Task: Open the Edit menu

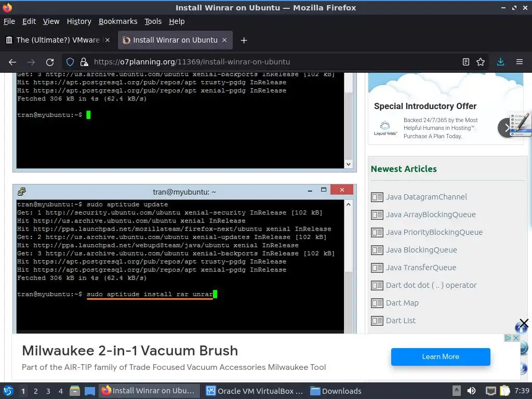Action: coord(29,21)
